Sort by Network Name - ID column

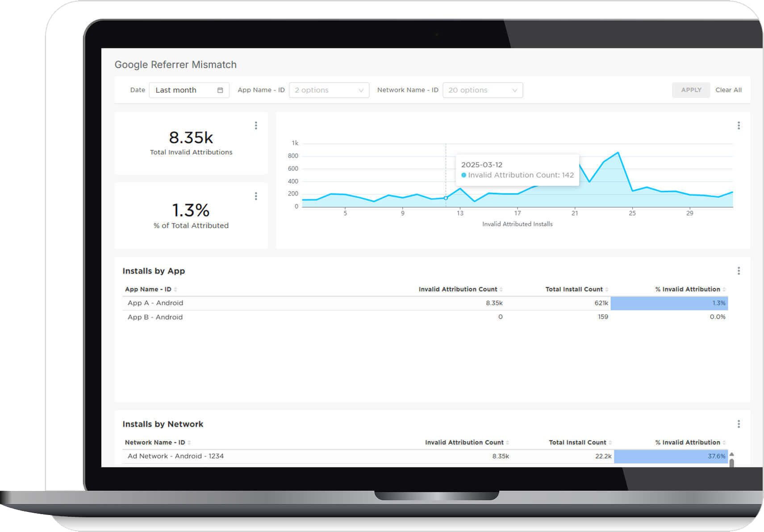[x=189, y=443]
